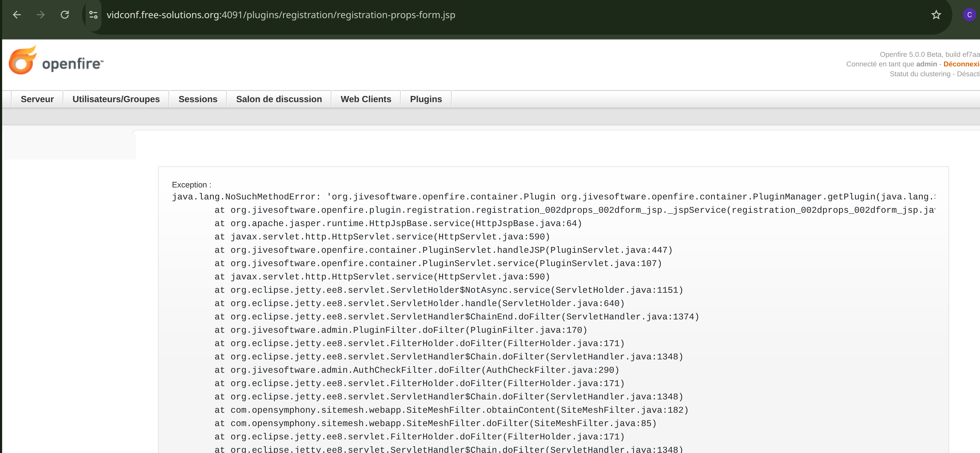Click the ServletHolder.java:640 stack line
The height and width of the screenshot is (453, 980).
coord(419,303)
